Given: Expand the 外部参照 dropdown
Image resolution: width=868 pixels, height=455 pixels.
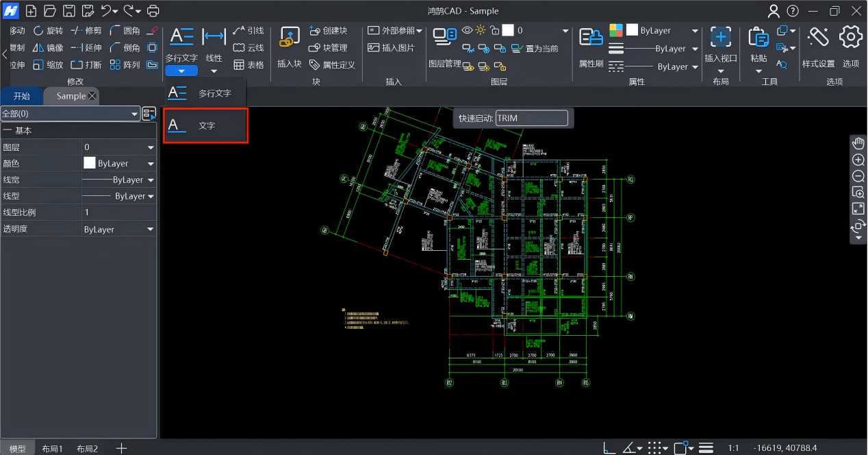Looking at the screenshot, I should [419, 31].
